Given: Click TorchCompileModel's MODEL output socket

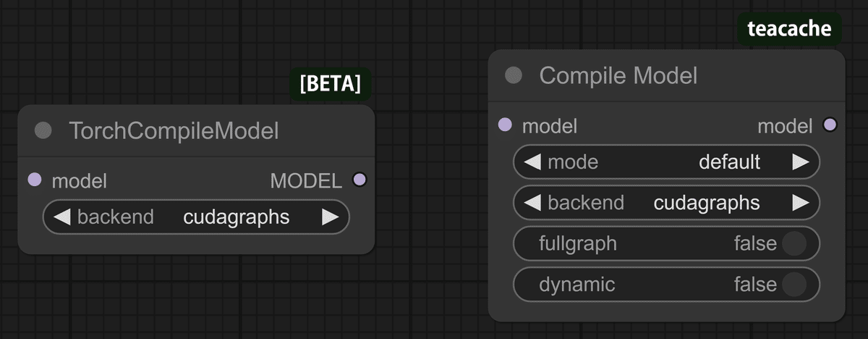Looking at the screenshot, I should pos(359,180).
